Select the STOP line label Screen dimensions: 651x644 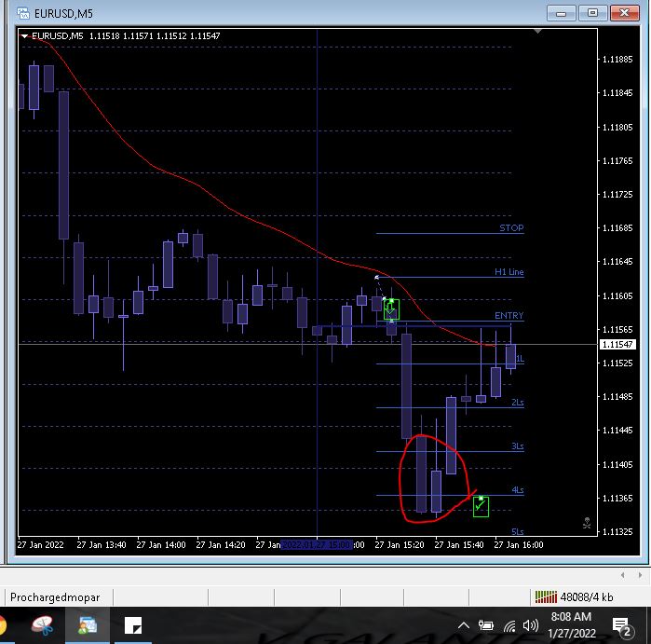[x=511, y=228]
